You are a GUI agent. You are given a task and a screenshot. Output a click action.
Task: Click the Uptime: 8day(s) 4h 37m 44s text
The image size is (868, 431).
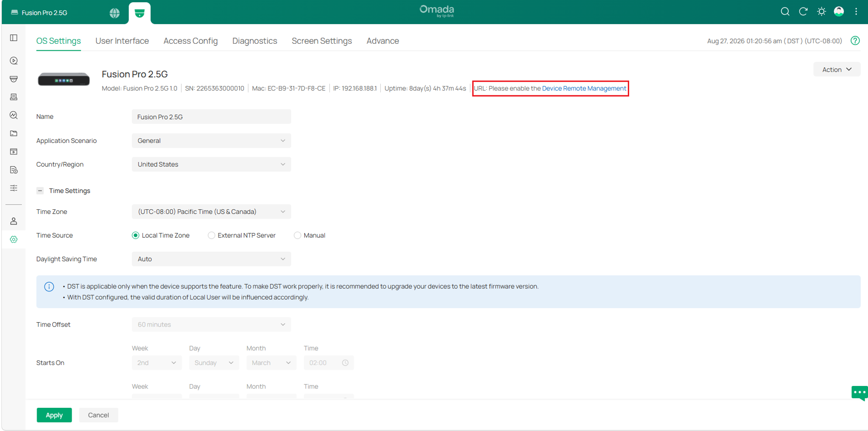point(425,88)
